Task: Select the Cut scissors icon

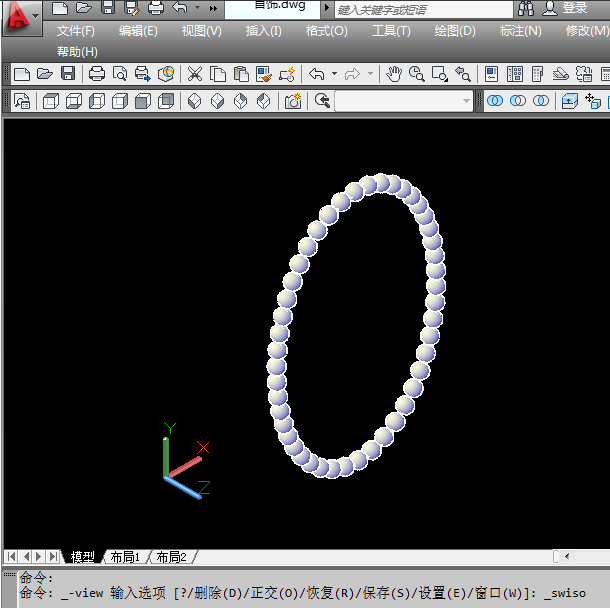Action: coord(194,74)
